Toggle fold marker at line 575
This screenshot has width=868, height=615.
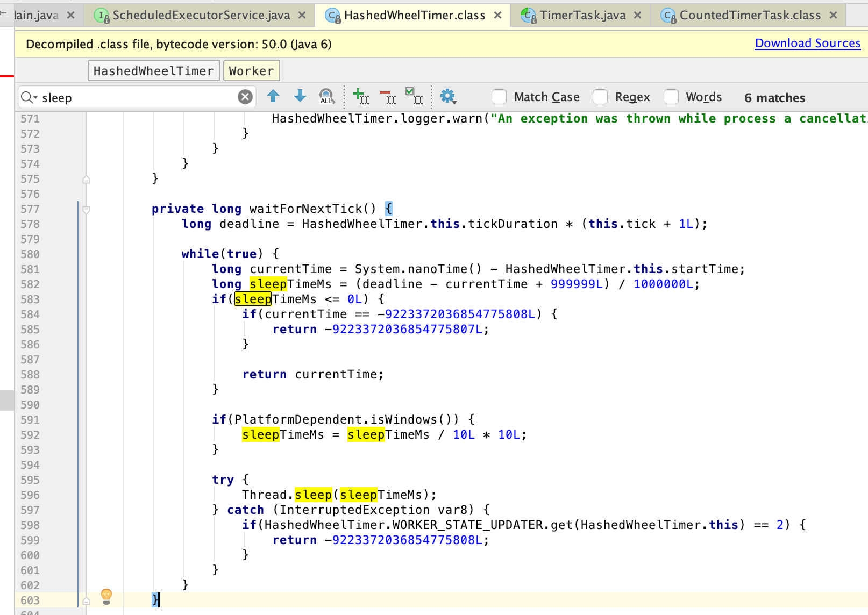[x=86, y=180]
